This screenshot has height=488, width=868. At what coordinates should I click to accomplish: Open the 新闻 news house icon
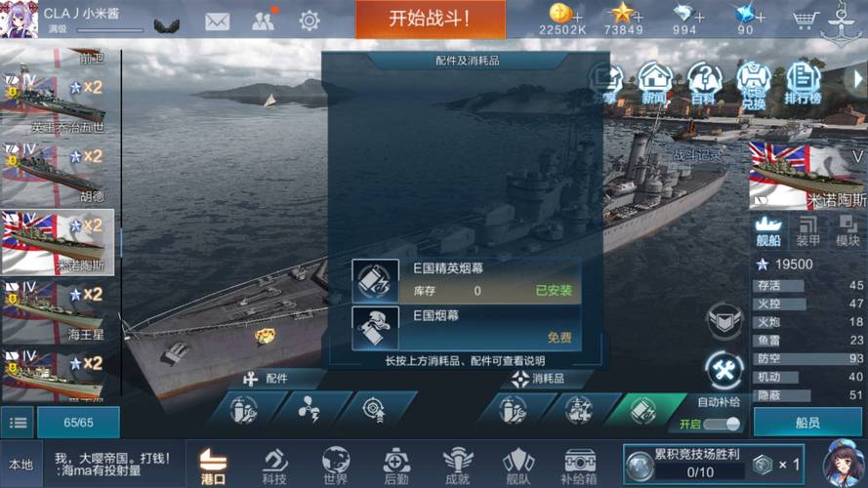655,84
